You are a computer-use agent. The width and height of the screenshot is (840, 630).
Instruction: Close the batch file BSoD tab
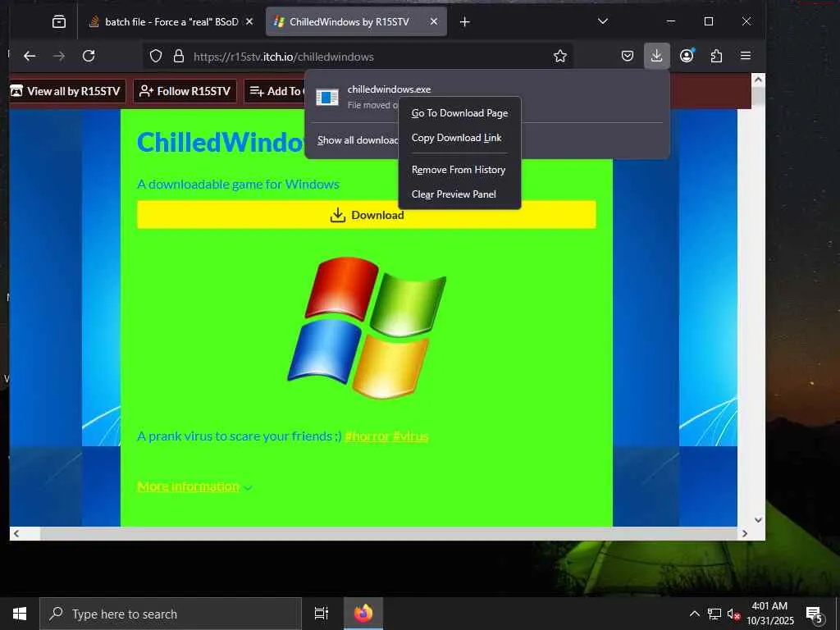click(x=249, y=21)
